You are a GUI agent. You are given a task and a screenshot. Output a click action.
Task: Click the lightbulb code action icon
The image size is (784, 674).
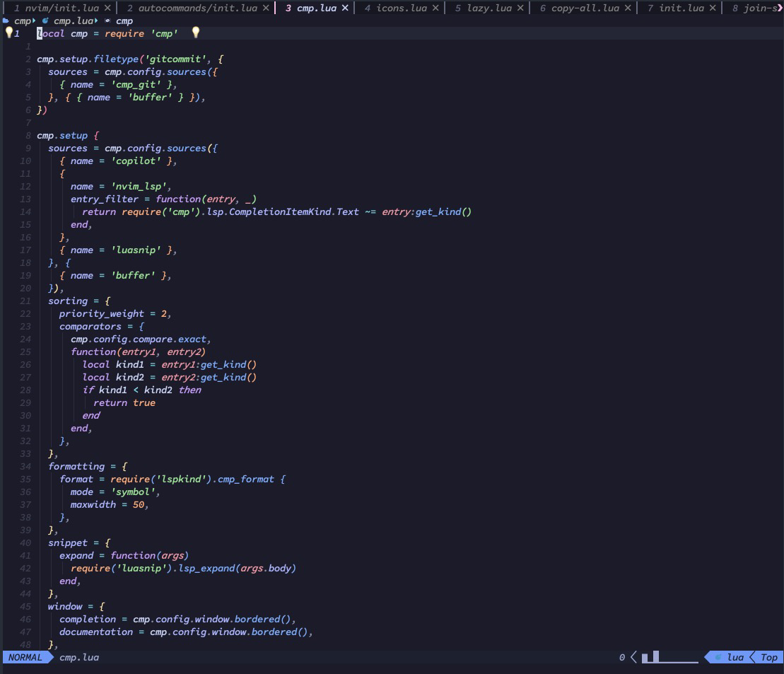coord(9,33)
